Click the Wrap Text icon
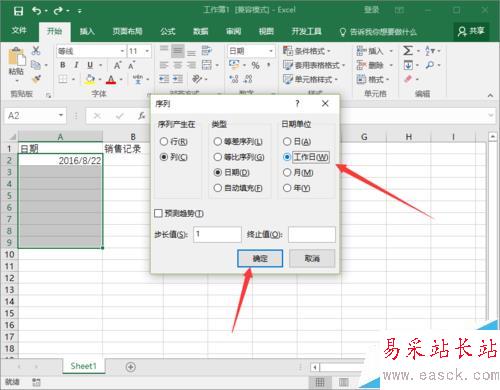This screenshot has width=500, height=390. (x=207, y=51)
